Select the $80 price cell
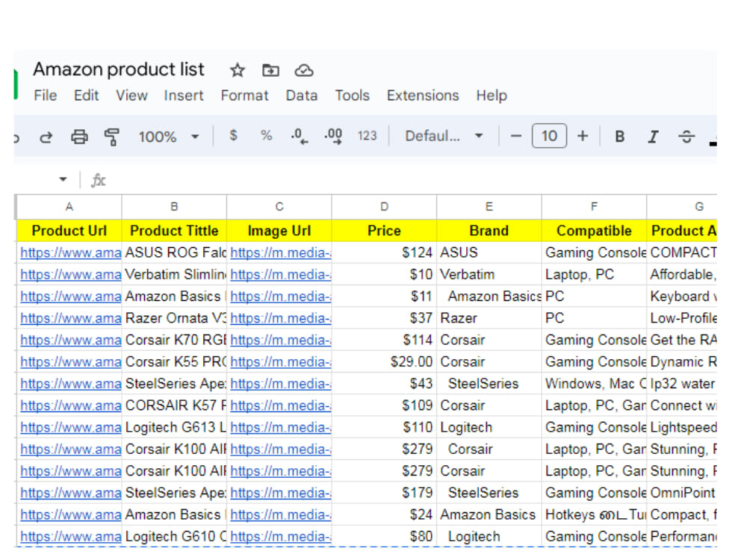 point(384,537)
